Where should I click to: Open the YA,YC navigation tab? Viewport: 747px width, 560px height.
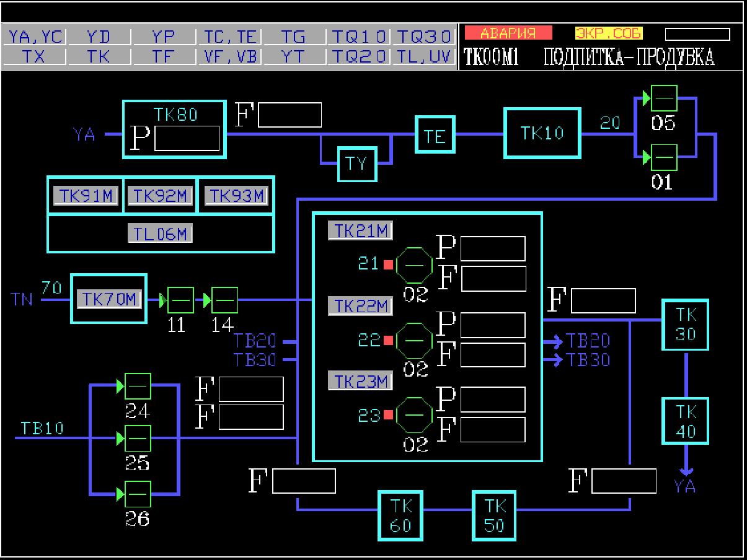coord(34,37)
